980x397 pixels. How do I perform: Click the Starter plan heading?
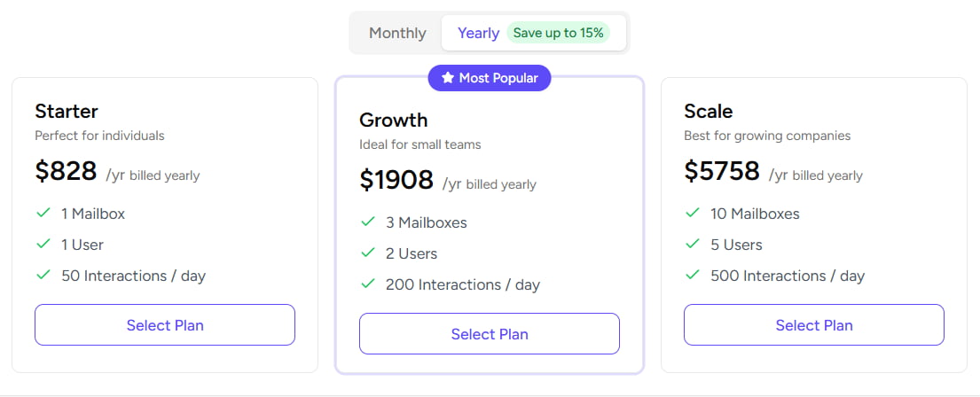click(x=67, y=111)
